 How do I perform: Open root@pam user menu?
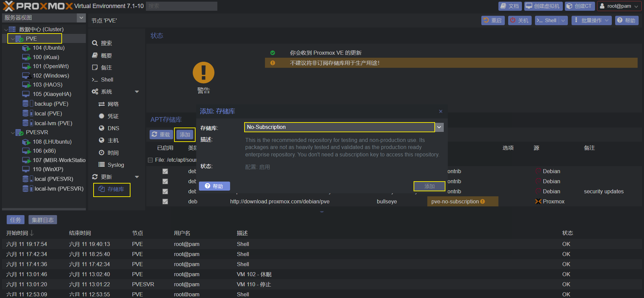tap(619, 6)
